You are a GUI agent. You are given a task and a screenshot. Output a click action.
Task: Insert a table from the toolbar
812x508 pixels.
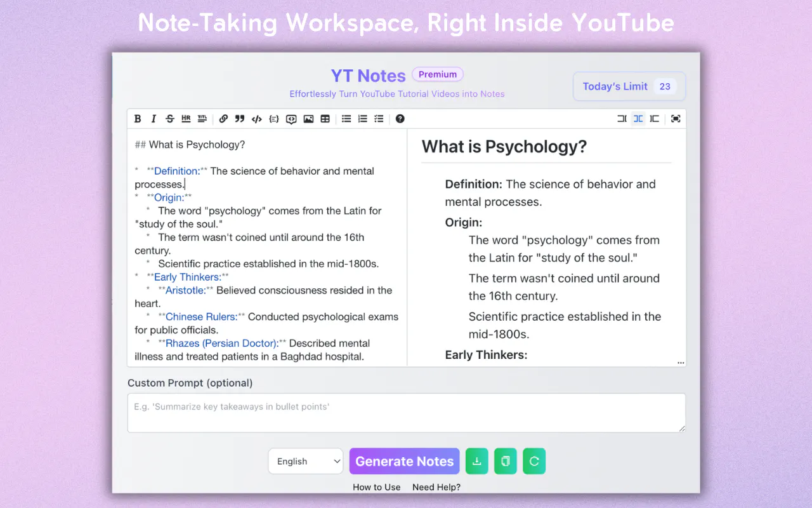(325, 119)
